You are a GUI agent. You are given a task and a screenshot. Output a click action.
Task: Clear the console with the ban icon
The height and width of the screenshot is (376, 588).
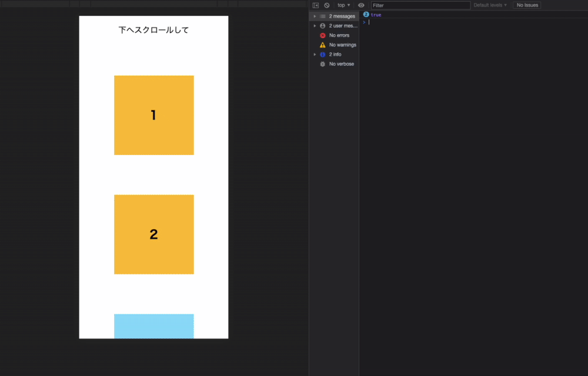click(326, 5)
